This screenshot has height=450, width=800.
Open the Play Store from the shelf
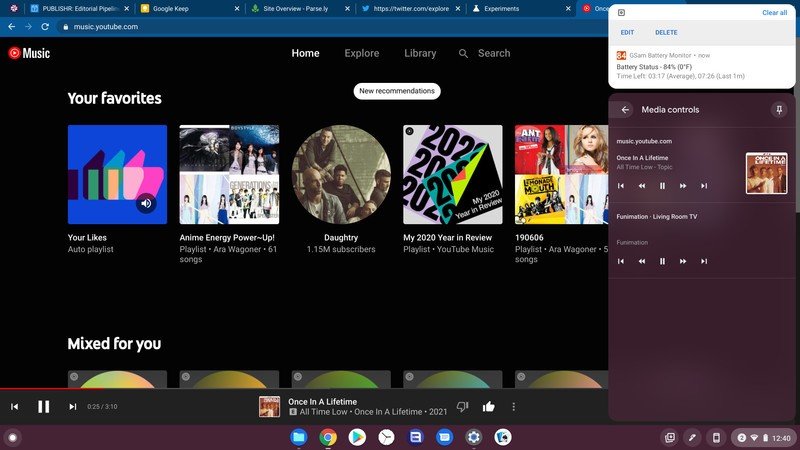click(357, 437)
